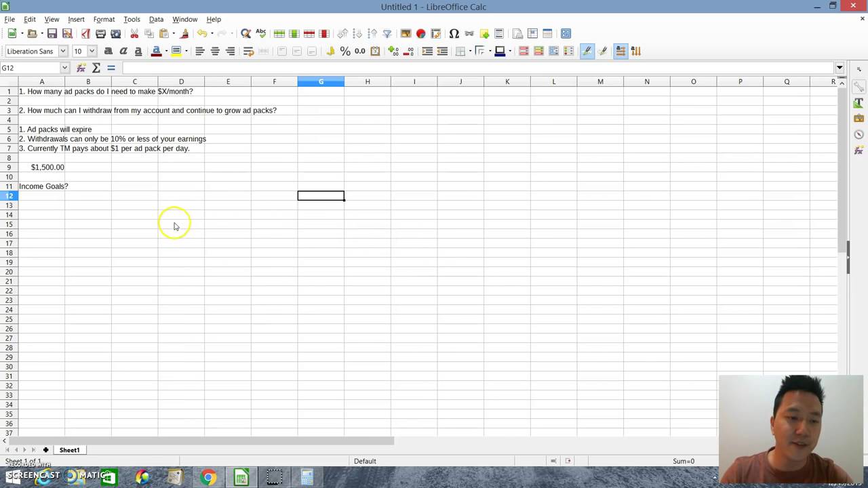This screenshot has width=868, height=488.
Task: Format as currency icon
Action: pyautogui.click(x=330, y=51)
